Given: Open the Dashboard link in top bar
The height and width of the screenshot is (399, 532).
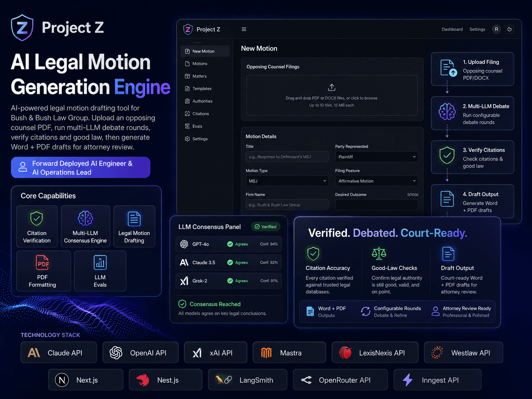Looking at the screenshot, I should click(x=452, y=29).
